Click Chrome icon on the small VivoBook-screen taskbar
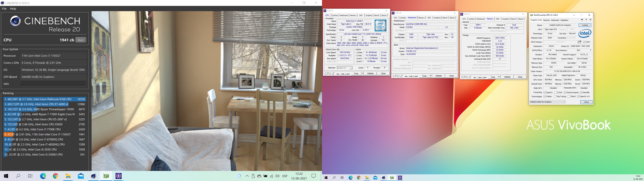644x181 pixels. (x=359, y=178)
